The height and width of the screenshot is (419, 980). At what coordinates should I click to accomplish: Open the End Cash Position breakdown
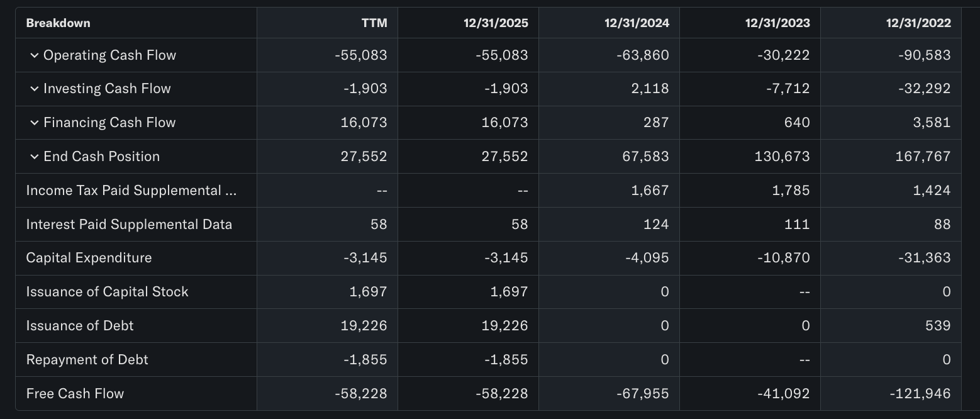[35, 156]
